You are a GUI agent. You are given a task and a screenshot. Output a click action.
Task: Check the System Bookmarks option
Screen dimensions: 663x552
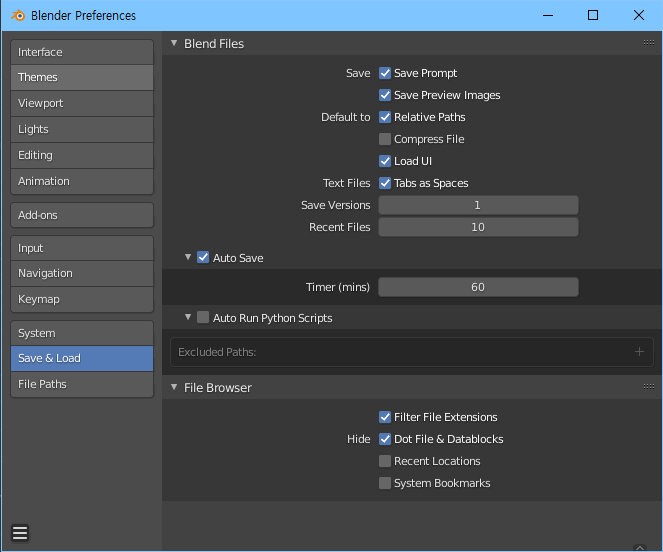click(385, 483)
